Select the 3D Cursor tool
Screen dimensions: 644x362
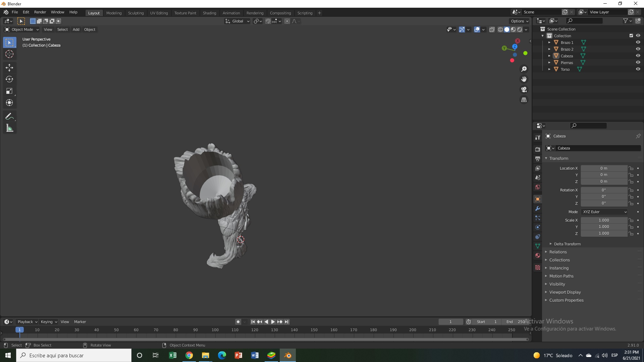[9, 54]
